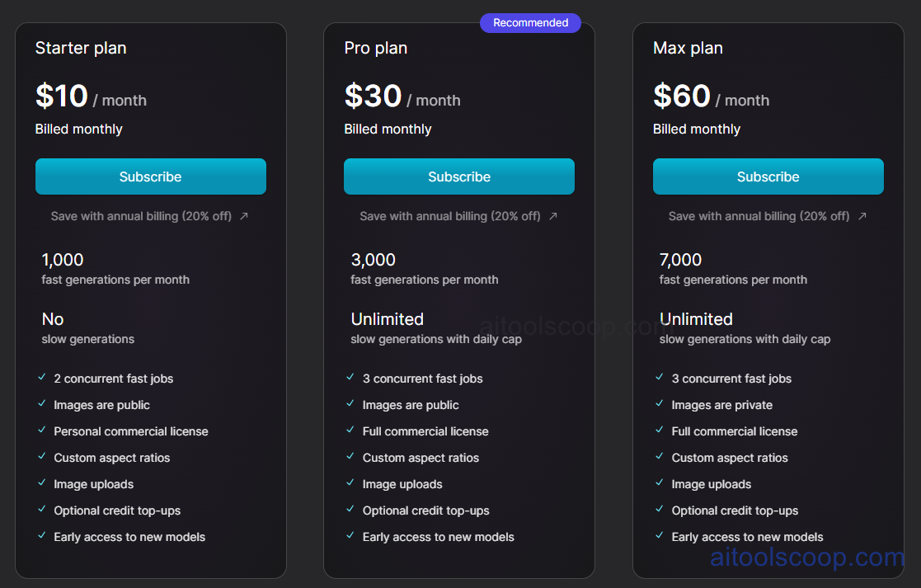The height and width of the screenshot is (588, 921).
Task: Click the annual billing arrow icon under Max plan
Action: 862,216
